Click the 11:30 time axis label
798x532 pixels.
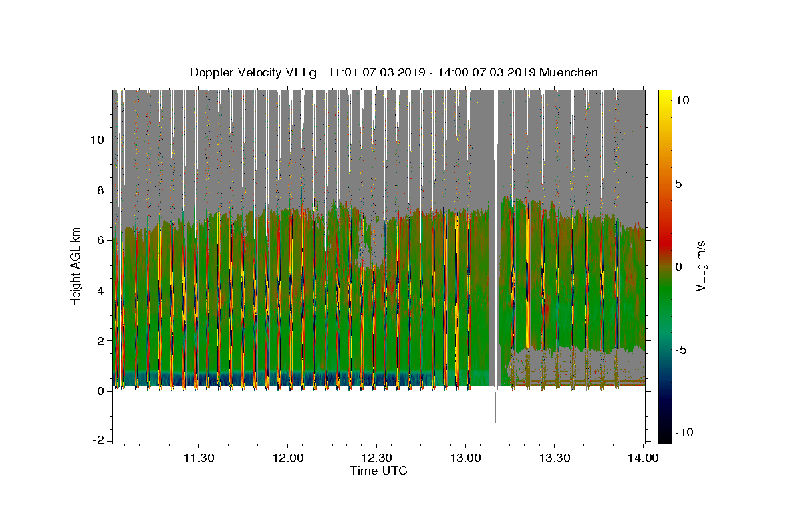pos(198,458)
